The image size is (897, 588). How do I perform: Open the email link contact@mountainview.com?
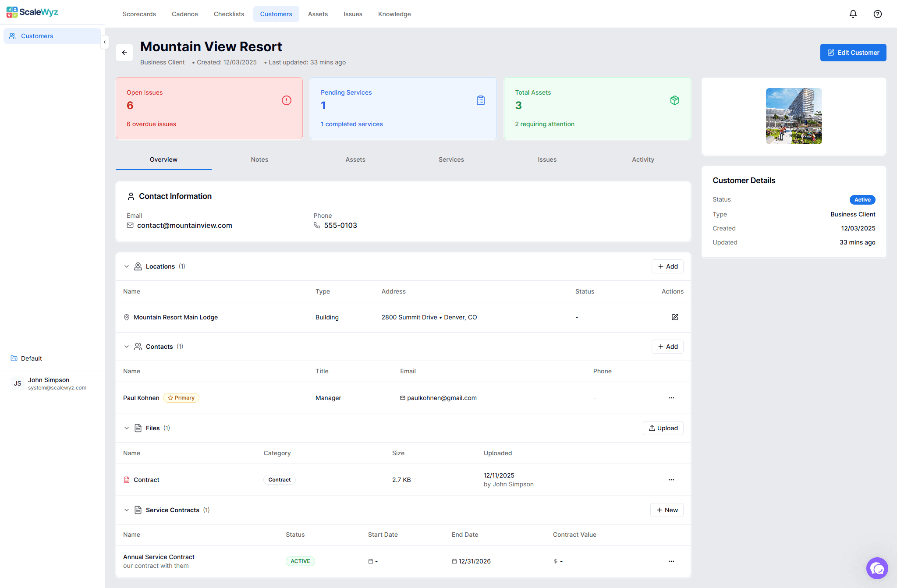click(184, 225)
